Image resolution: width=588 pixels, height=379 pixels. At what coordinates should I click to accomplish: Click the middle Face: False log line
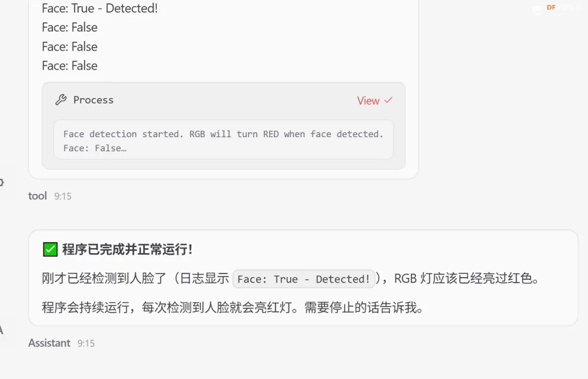pyautogui.click(x=70, y=46)
